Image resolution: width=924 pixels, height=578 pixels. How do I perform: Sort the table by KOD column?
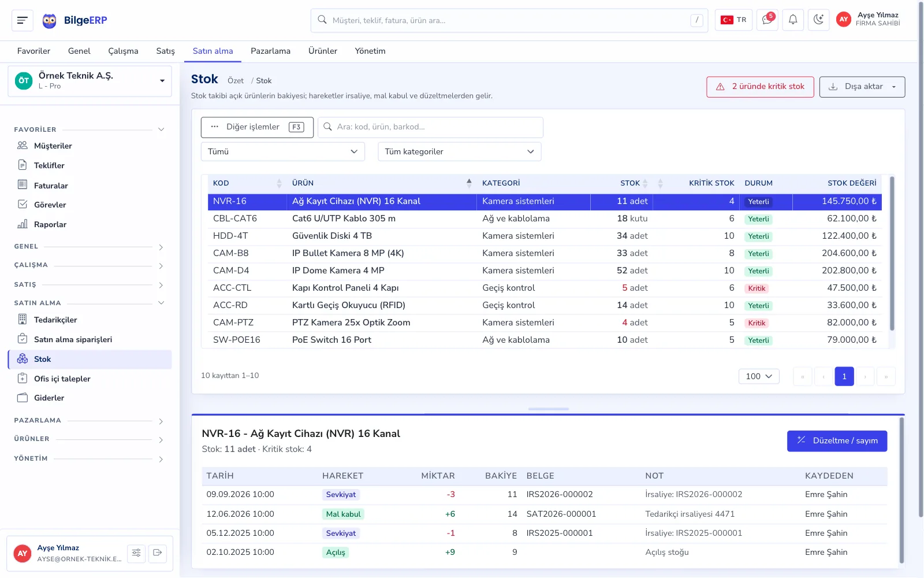coord(247,183)
